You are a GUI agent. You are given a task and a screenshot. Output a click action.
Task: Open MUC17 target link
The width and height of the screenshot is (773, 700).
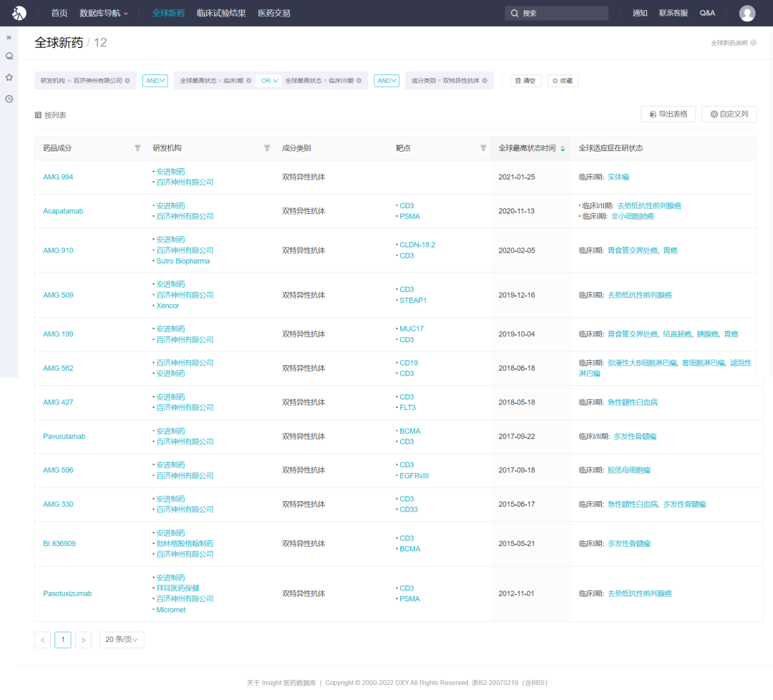(x=412, y=329)
